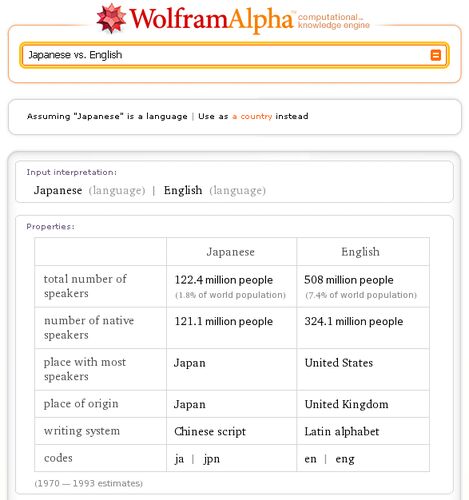469x500 pixels.
Task: Click 'Chinese script' writing system cell
Action: [210, 431]
